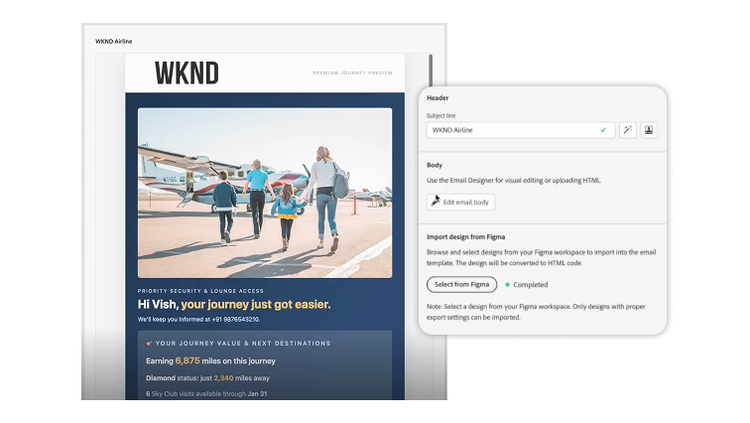Click the green Completed status dot
750x423 pixels.
[x=507, y=285]
